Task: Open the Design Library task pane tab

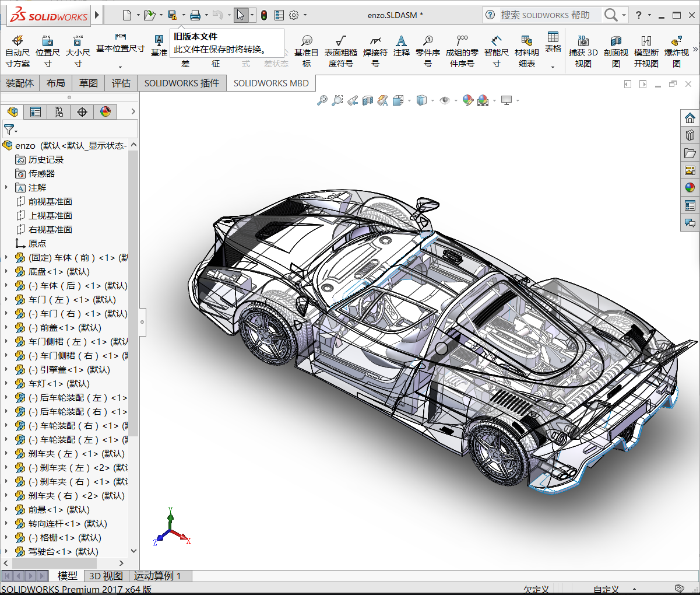Action: 690,135
